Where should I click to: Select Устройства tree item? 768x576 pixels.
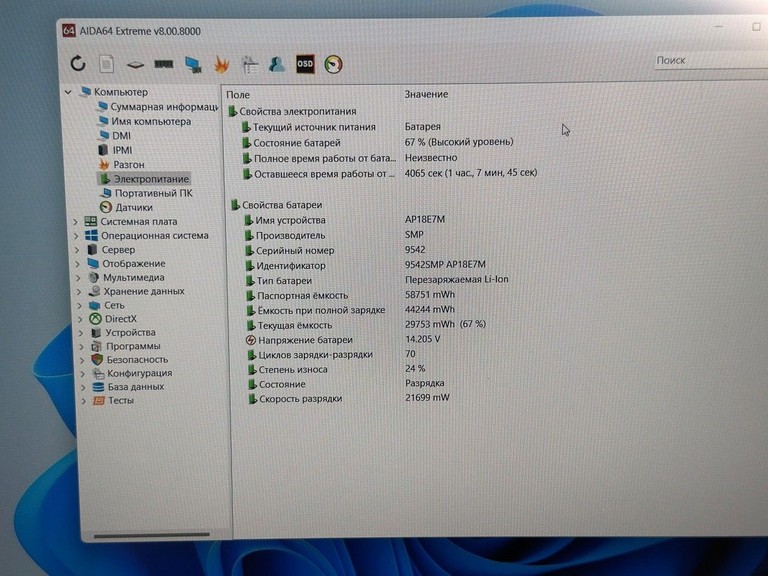[123, 333]
